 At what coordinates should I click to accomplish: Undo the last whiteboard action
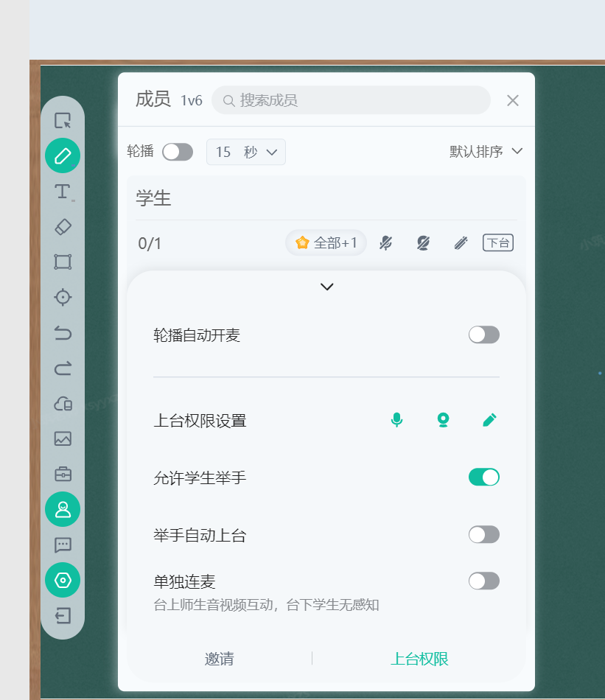point(63,333)
